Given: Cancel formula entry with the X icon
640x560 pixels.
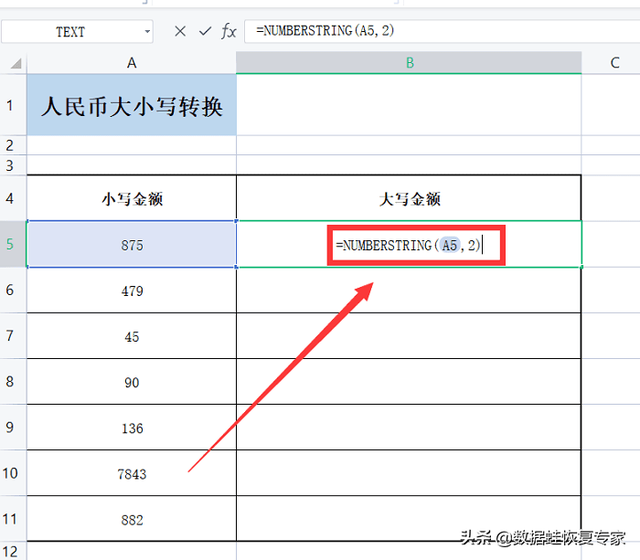Looking at the screenshot, I should (x=180, y=31).
